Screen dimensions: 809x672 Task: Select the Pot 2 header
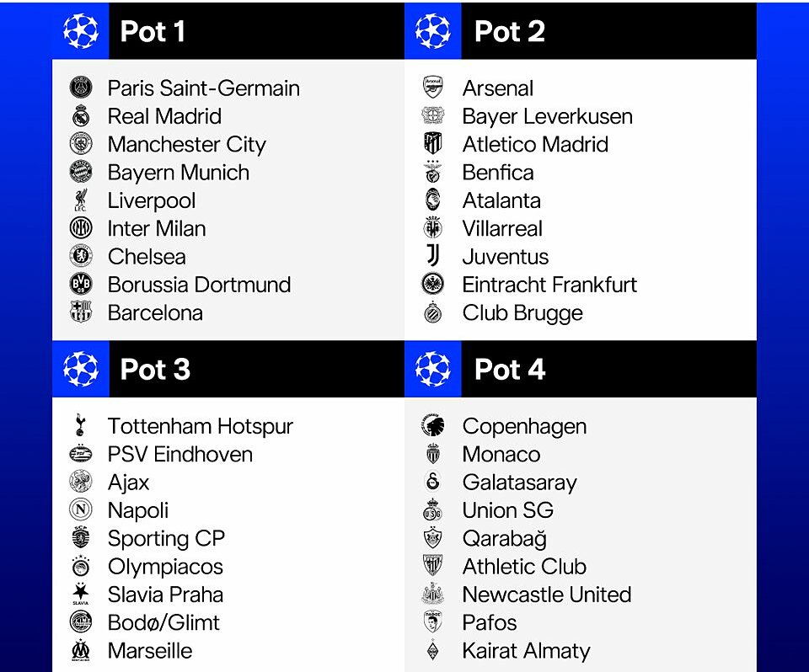click(510, 31)
